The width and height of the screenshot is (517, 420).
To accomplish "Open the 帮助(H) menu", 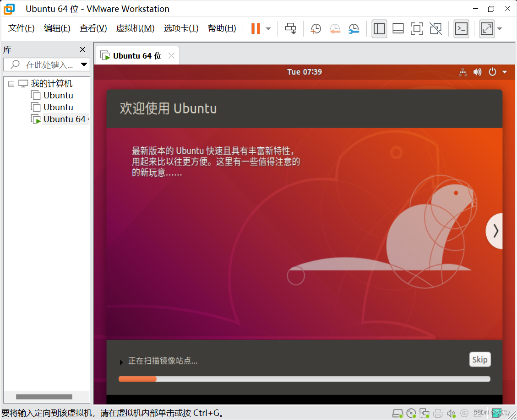I will (222, 28).
